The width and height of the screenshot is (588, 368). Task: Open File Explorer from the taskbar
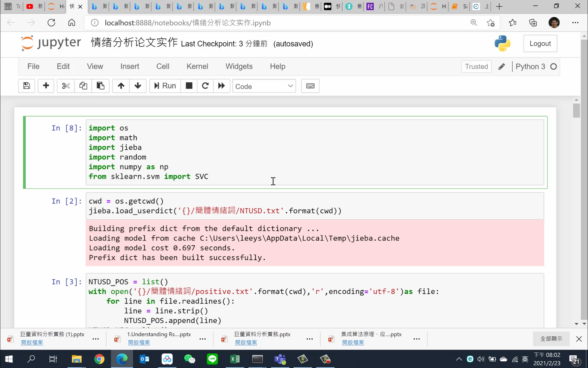(x=76, y=359)
